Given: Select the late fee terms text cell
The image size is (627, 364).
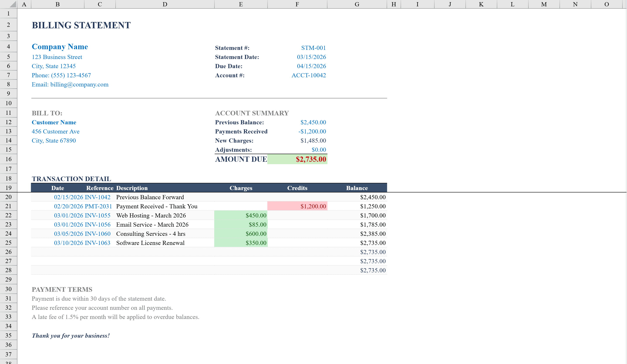Looking at the screenshot, I should (115, 317).
